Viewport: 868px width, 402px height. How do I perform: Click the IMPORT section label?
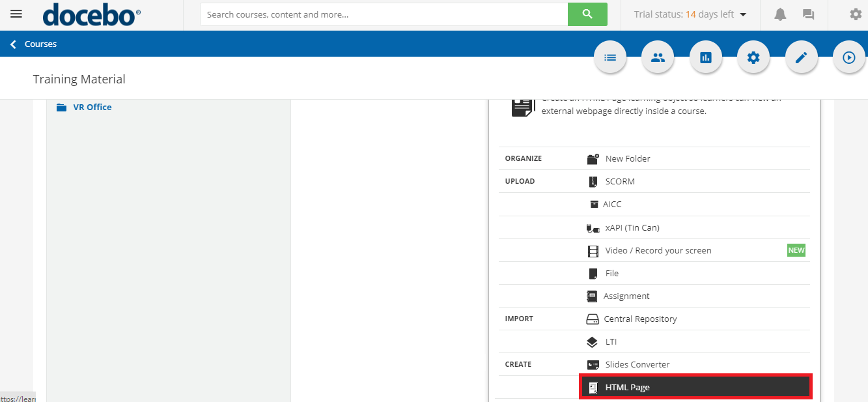519,319
